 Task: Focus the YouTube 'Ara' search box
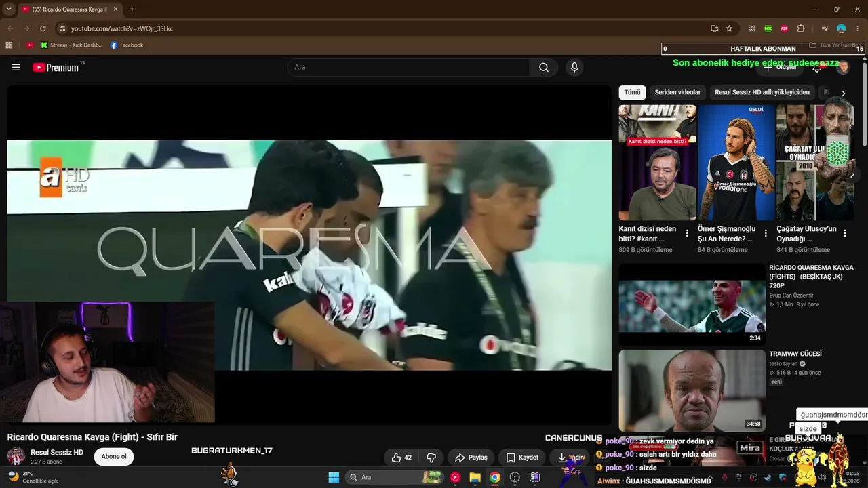(x=409, y=67)
